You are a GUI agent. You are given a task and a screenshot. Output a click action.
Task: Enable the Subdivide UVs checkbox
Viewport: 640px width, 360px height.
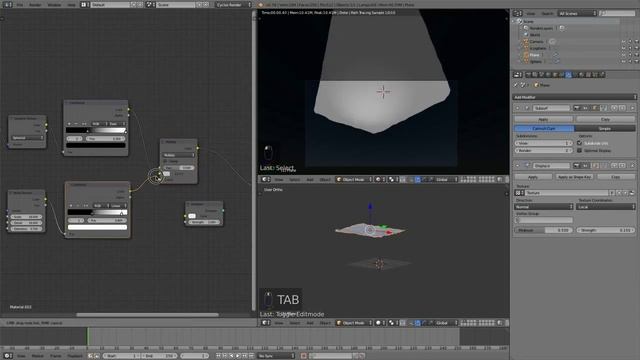pyautogui.click(x=580, y=143)
